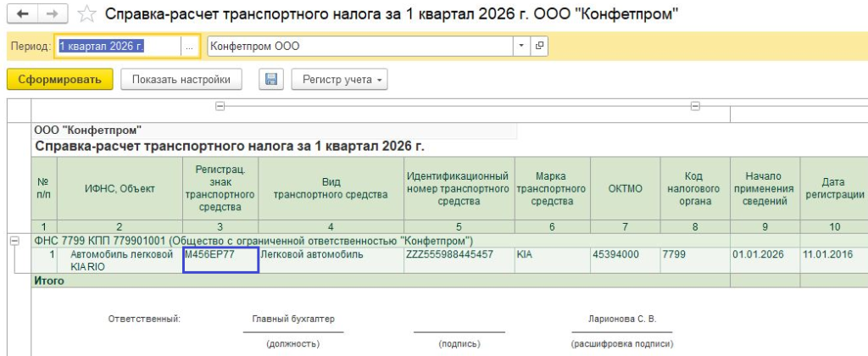The width and height of the screenshot is (868, 356).
Task: Select the date cell 01.01.2026
Action: 765,260
